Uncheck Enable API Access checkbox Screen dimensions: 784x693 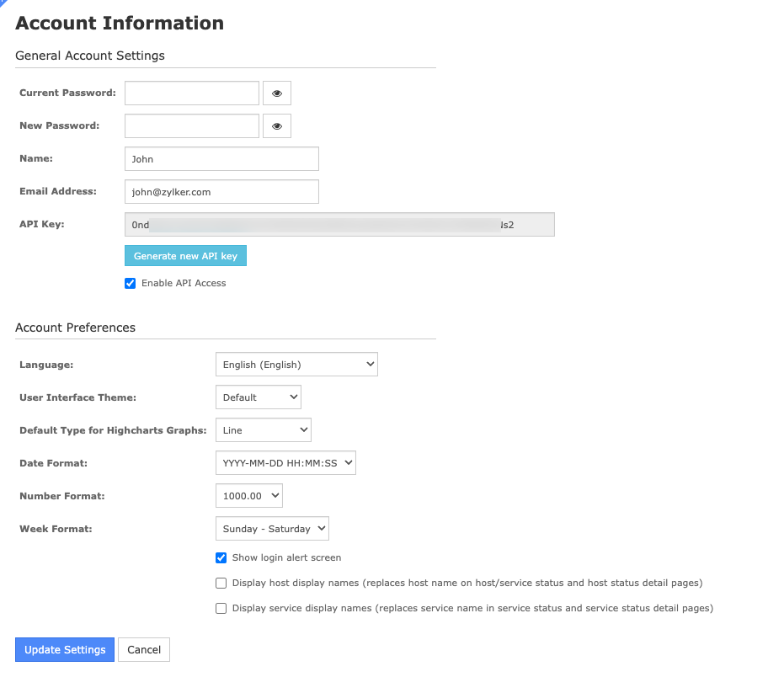click(130, 284)
